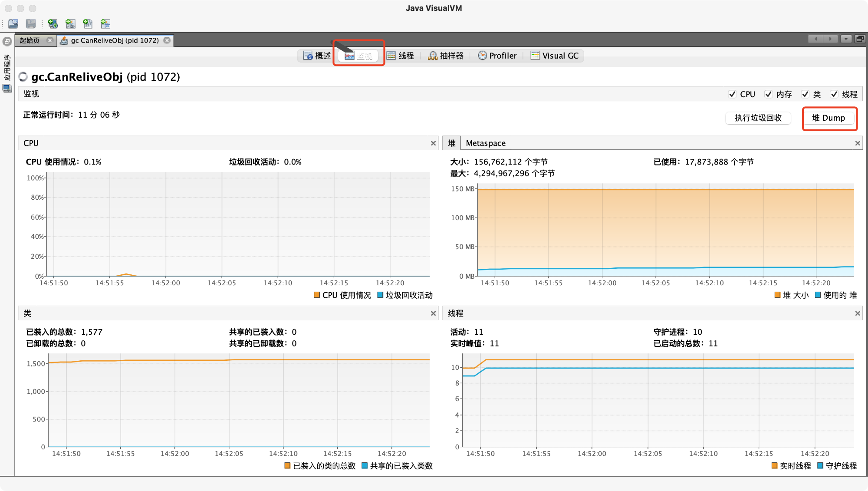Click the CPU 使用情况 0.1% value
The width and height of the screenshot is (868, 491).
click(x=92, y=162)
